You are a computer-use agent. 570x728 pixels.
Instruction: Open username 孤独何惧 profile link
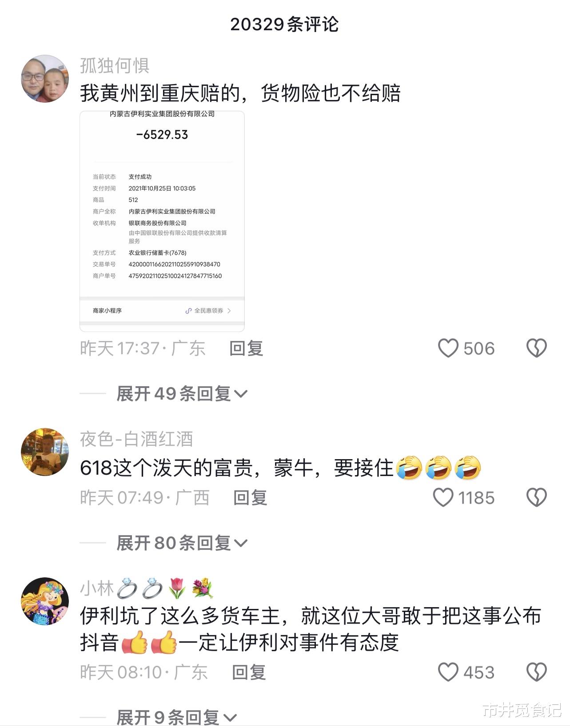[115, 65]
